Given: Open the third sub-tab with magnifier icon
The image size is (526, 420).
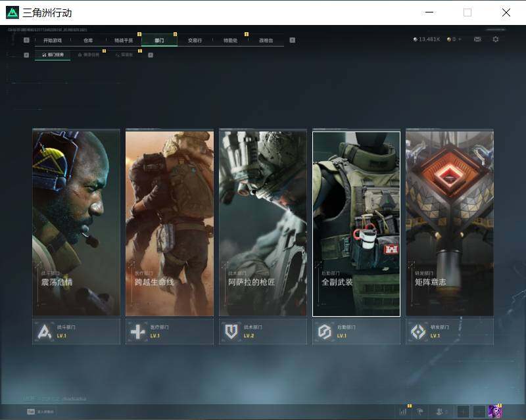Looking at the screenshot, I should coord(124,55).
